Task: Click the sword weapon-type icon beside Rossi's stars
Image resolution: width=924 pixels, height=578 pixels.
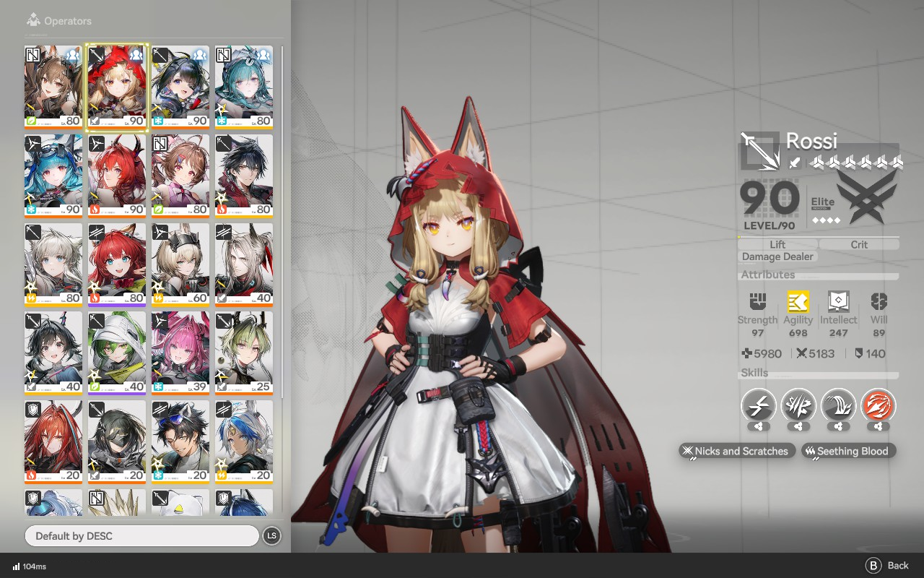Action: coord(794,163)
